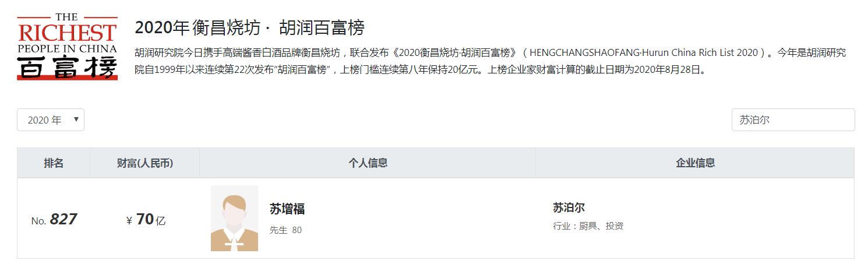Open the 苏增福 name link
Viewport: 868px width, 264px height.
[x=287, y=209]
